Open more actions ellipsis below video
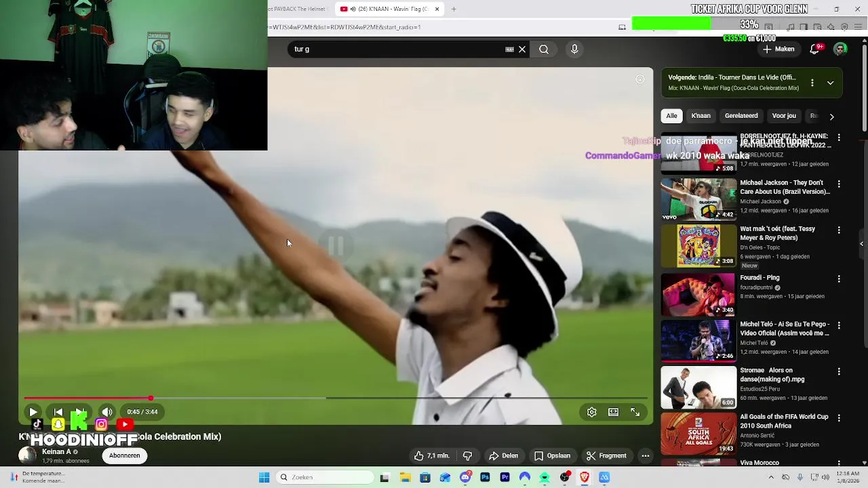 click(x=645, y=455)
